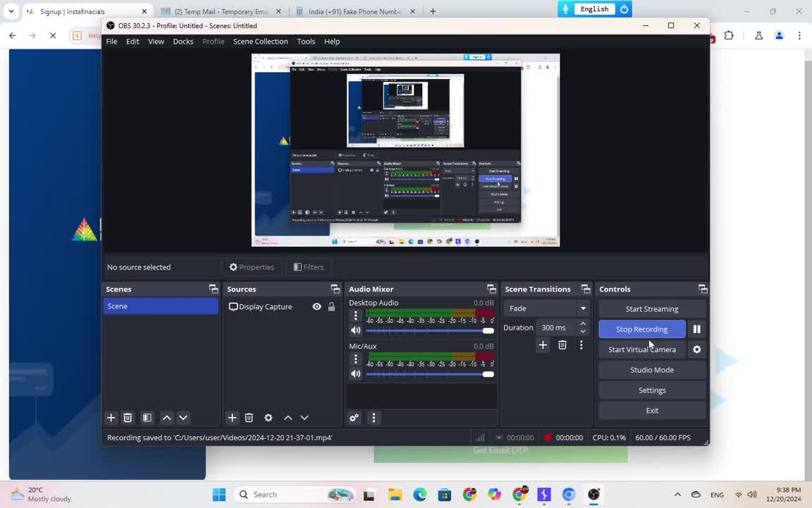Toggle Studio Mode
The image size is (812, 508).
[652, 370]
